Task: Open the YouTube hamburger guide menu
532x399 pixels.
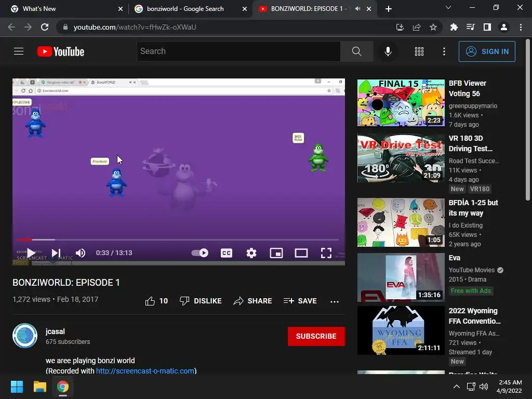Action: pos(19,51)
